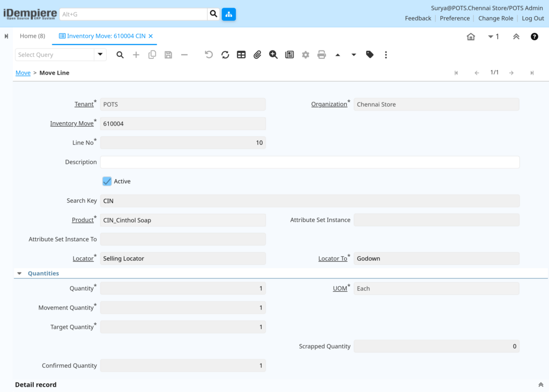Viewport: 549px width, 392px height.
Task: Click the Log Out link
Action: coord(533,18)
